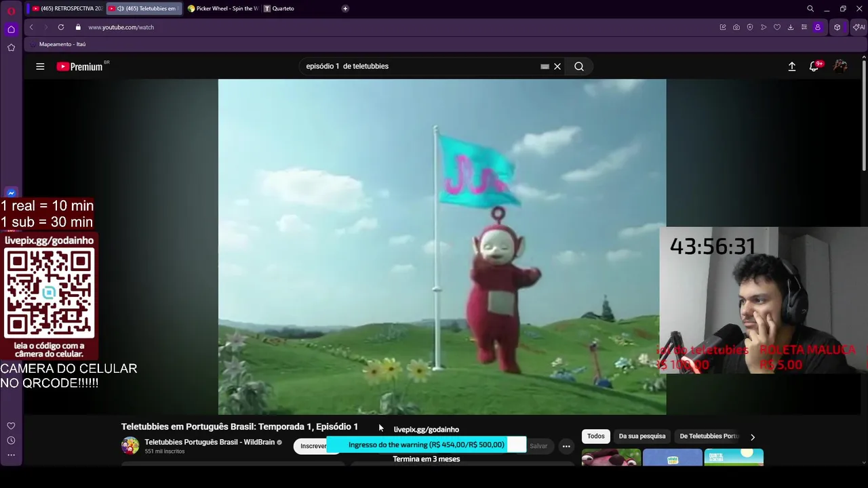Viewport: 868px width, 488px height.
Task: Open the Messenger icon in Opera sidebar
Action: pyautogui.click(x=11, y=193)
